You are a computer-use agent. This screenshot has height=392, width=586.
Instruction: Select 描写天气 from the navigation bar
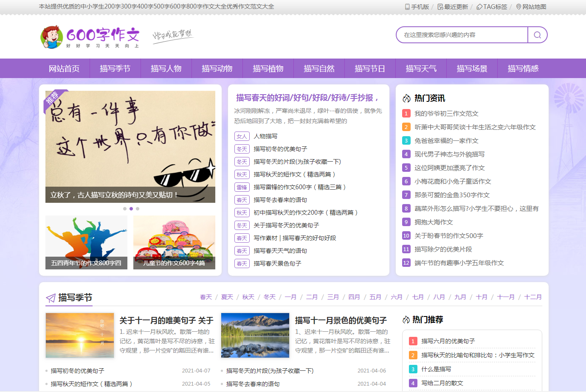point(421,68)
